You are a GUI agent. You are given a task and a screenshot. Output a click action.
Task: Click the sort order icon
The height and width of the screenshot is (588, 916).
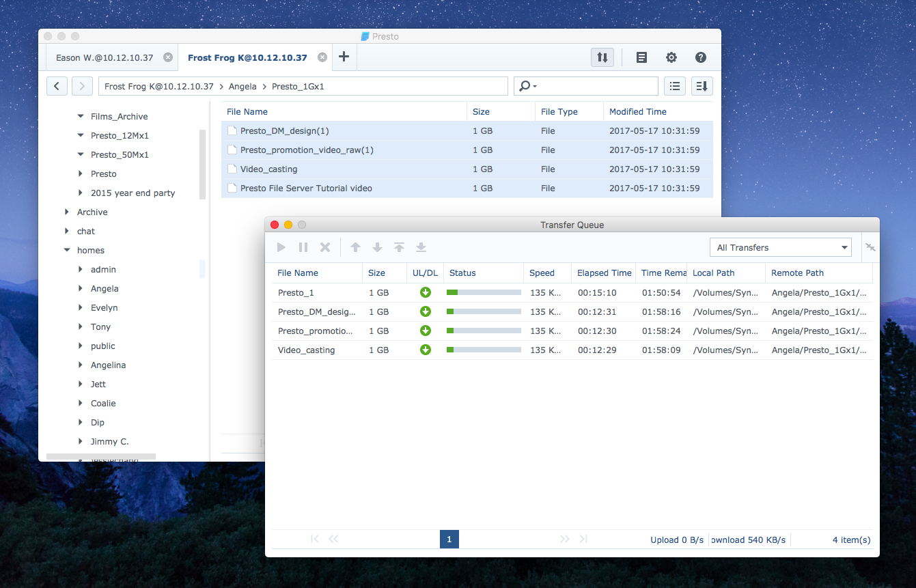pos(702,86)
